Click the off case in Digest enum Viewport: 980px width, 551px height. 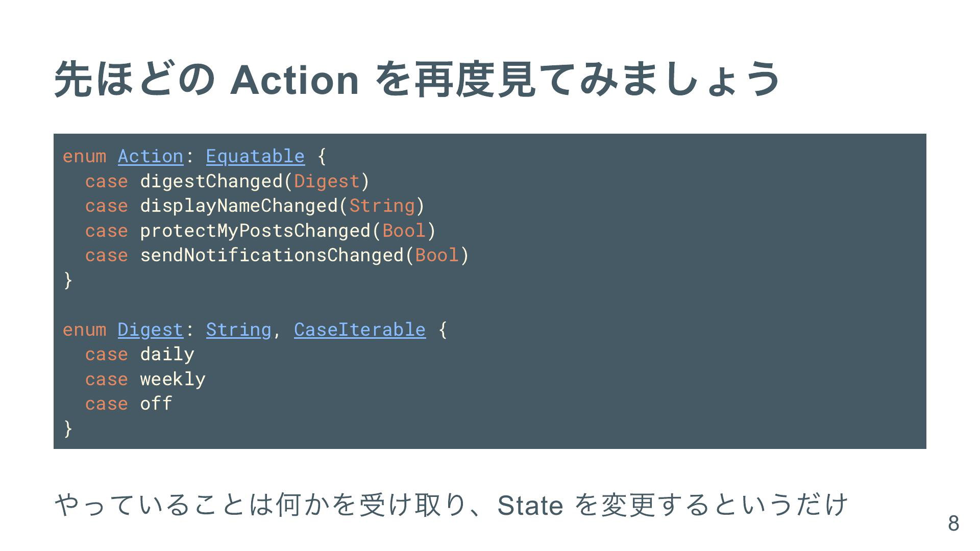[x=156, y=404]
